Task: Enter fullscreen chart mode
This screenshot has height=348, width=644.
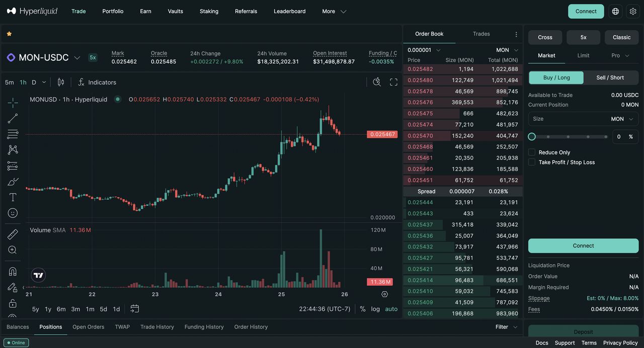Action: pos(393,82)
